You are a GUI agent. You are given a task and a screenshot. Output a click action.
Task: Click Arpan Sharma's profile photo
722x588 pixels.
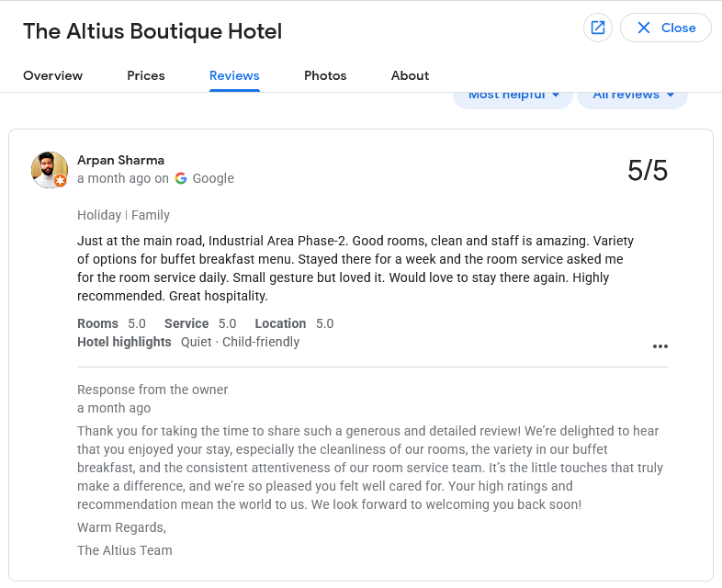49,169
